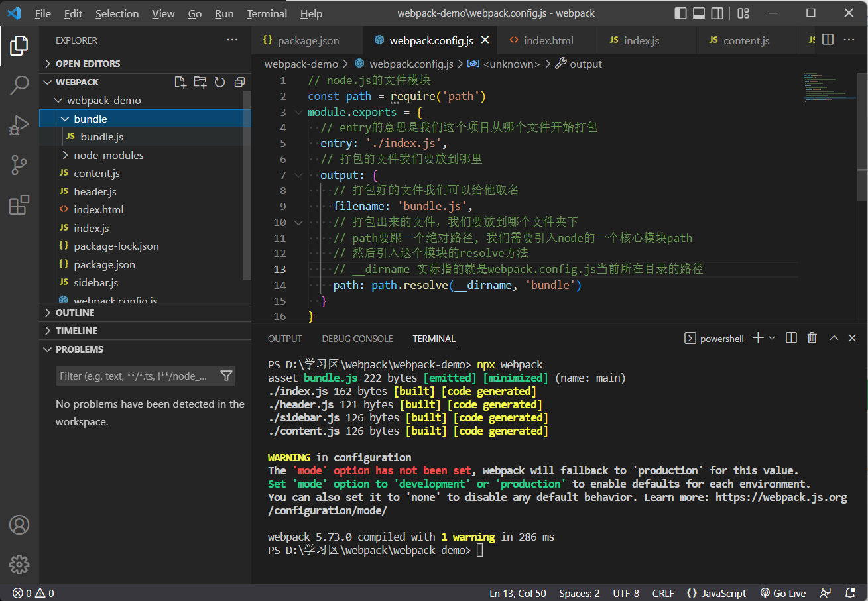Open editor more actions menu
Screen dimensions: 868x601
849,40
